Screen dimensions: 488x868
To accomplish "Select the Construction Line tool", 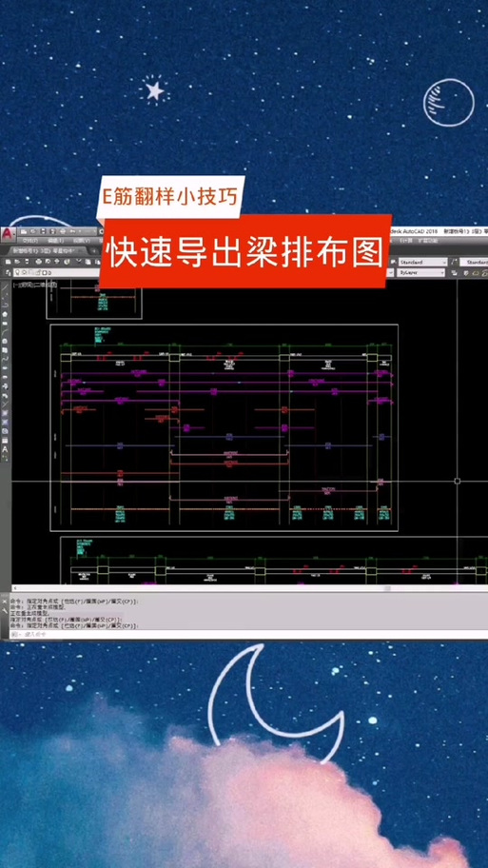I will pos(5,296).
